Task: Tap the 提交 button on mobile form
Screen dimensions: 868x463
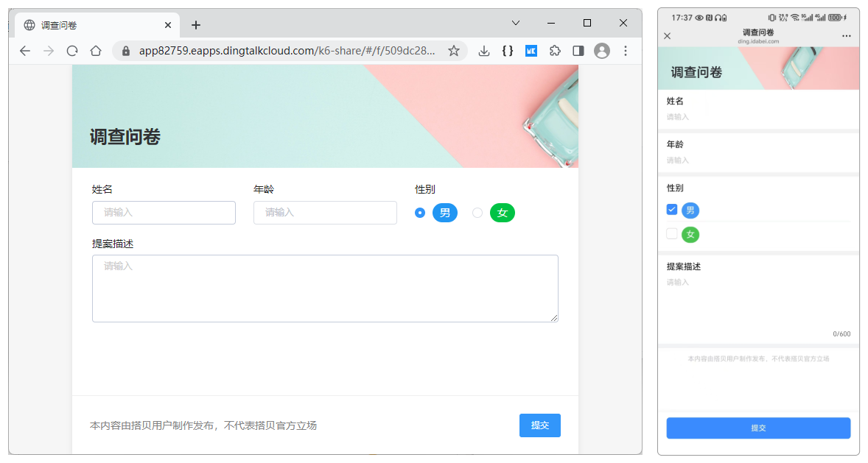Action: 758,428
